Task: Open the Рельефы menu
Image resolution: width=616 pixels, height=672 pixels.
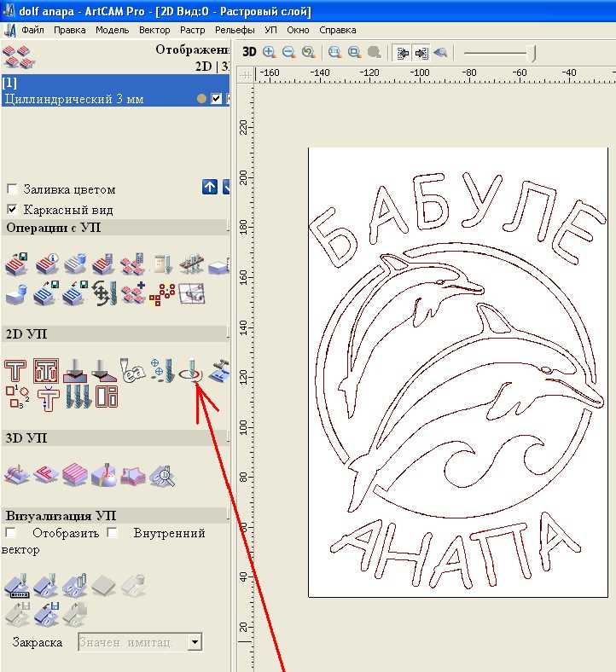Action: tap(234, 30)
